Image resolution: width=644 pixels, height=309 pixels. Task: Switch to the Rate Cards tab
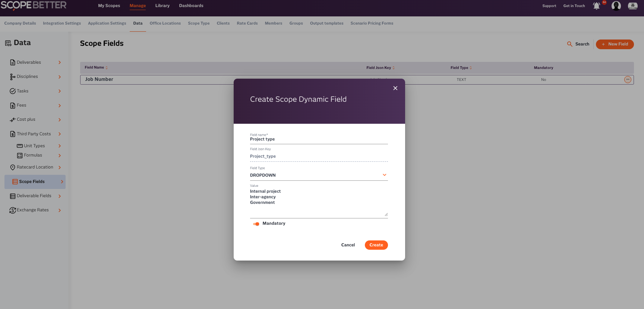click(x=247, y=23)
